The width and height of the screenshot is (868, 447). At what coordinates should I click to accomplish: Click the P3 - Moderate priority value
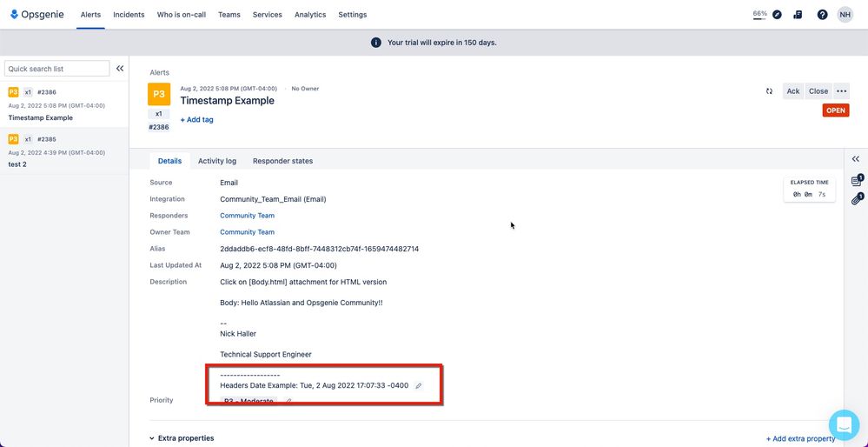(x=248, y=402)
